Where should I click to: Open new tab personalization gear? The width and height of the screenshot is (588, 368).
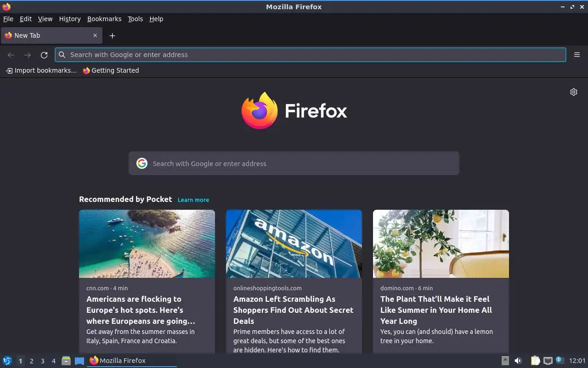[574, 92]
